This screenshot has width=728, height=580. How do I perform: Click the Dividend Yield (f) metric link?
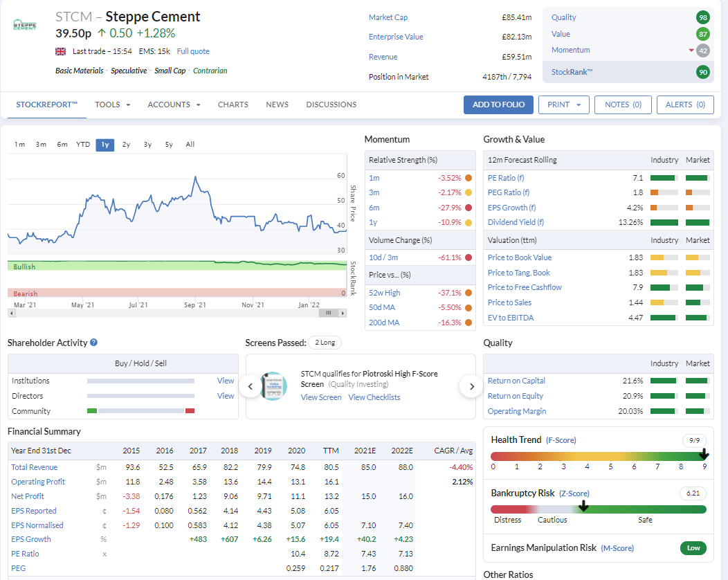click(x=516, y=222)
